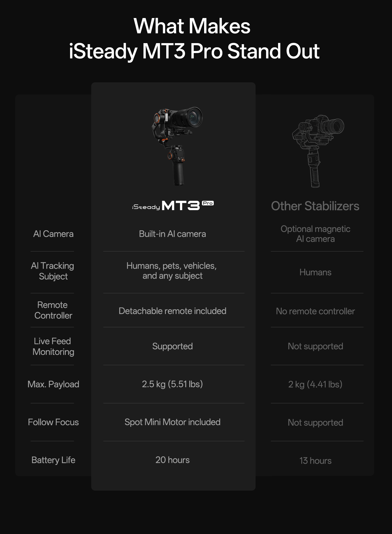The width and height of the screenshot is (392, 534).
Task: Click the iSteady MT3 Pro logo
Action: coord(173,206)
